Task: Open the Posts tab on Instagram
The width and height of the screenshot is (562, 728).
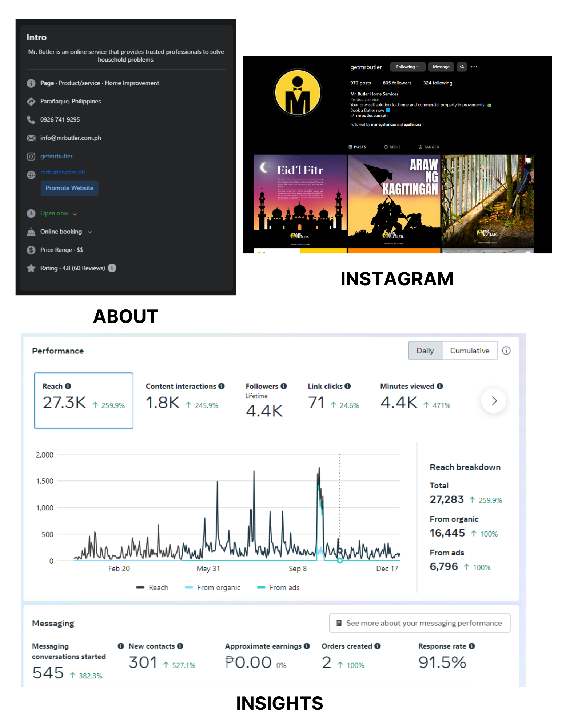Action: 357,147
